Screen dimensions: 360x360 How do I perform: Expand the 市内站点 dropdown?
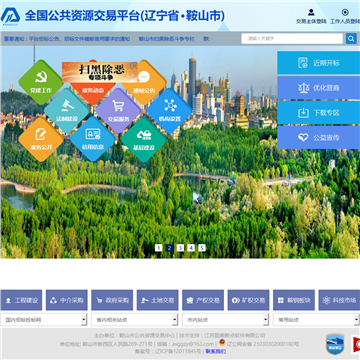(x=225, y=320)
